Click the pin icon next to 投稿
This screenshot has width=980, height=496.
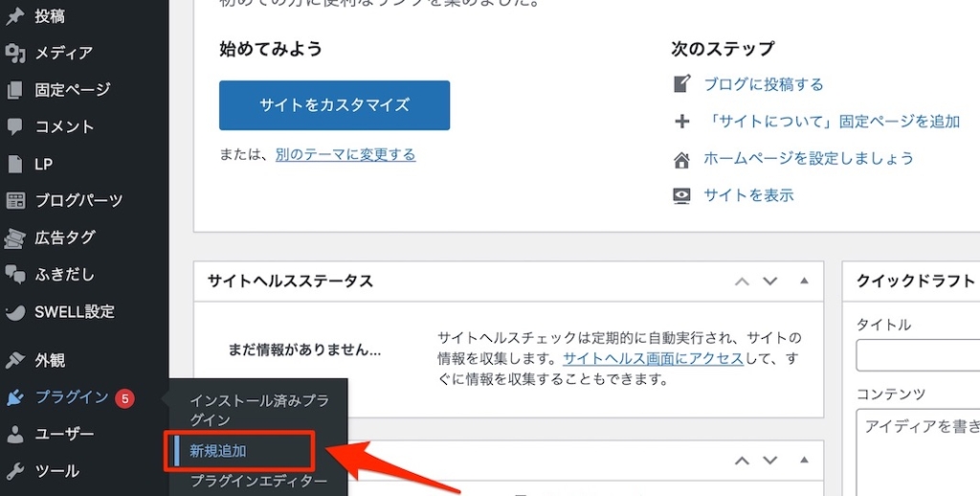coord(15,17)
